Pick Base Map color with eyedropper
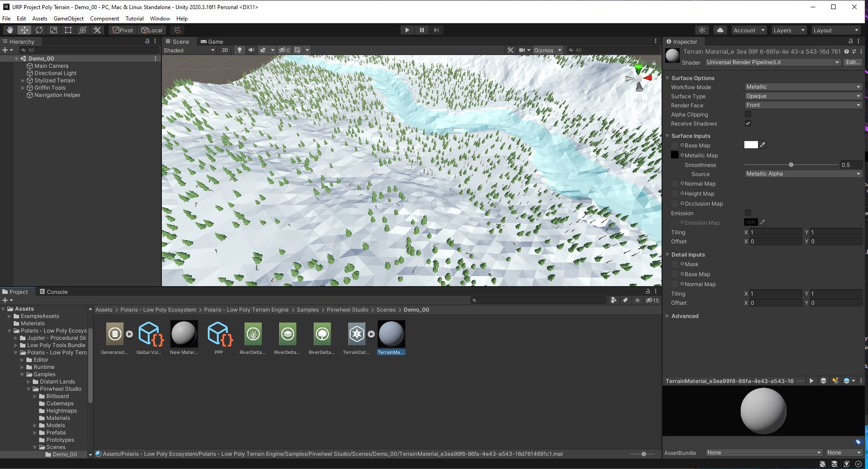This screenshot has height=469, width=868. coord(763,145)
